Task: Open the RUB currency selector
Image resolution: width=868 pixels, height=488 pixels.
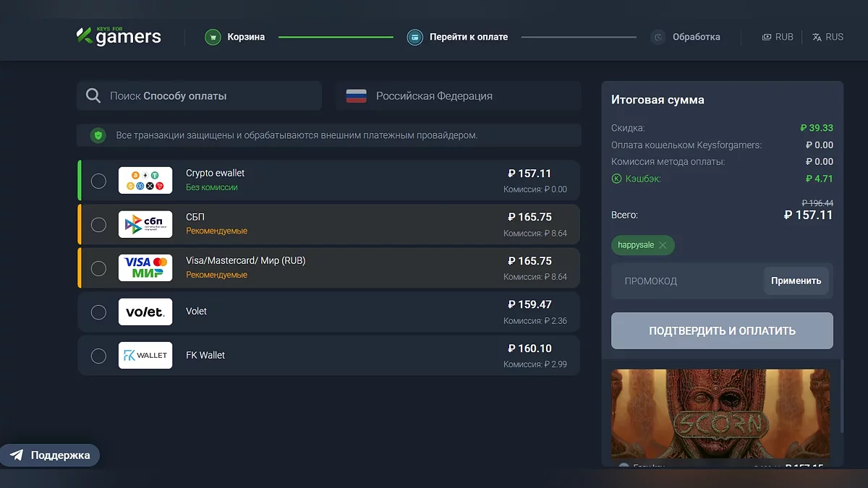Action: tap(778, 37)
